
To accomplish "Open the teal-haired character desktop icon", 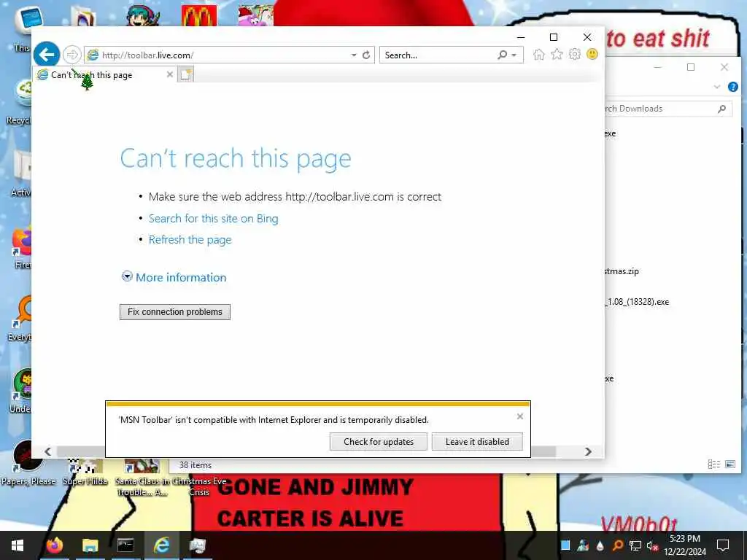I will [x=142, y=15].
